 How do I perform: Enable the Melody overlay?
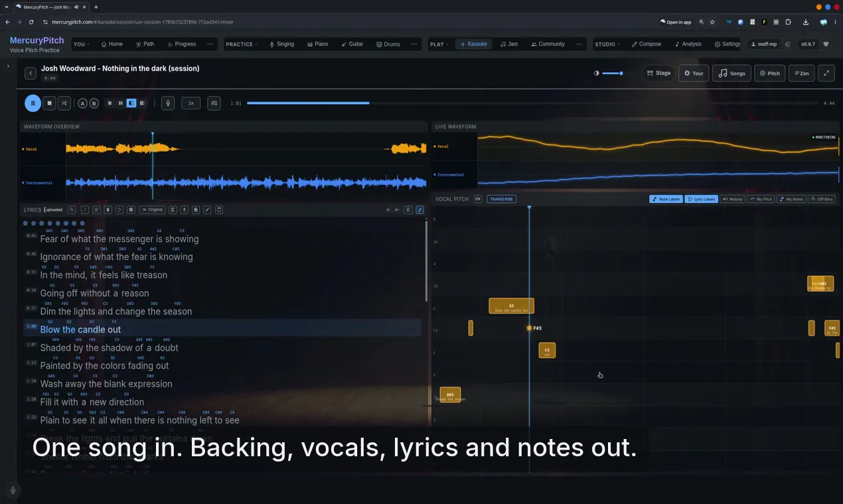coord(733,199)
